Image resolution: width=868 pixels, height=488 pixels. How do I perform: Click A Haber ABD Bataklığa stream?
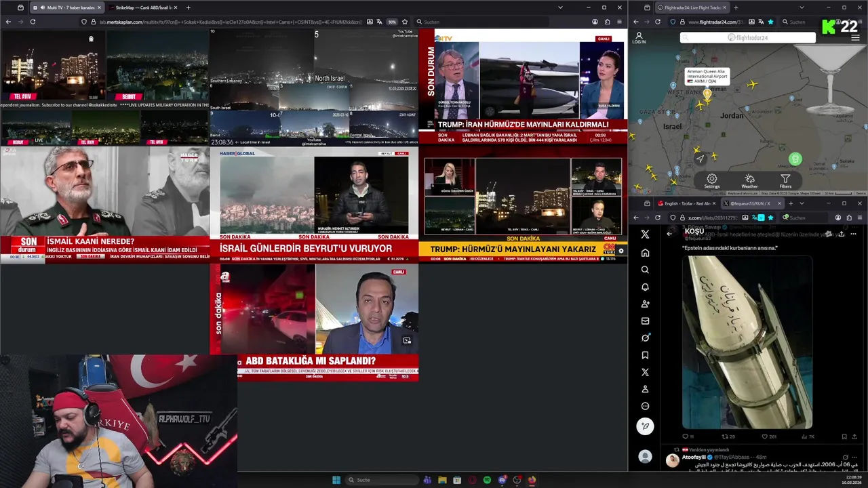coord(314,322)
